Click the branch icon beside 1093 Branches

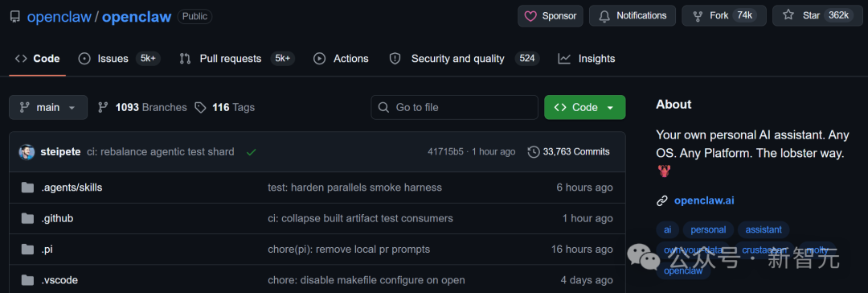tap(102, 107)
